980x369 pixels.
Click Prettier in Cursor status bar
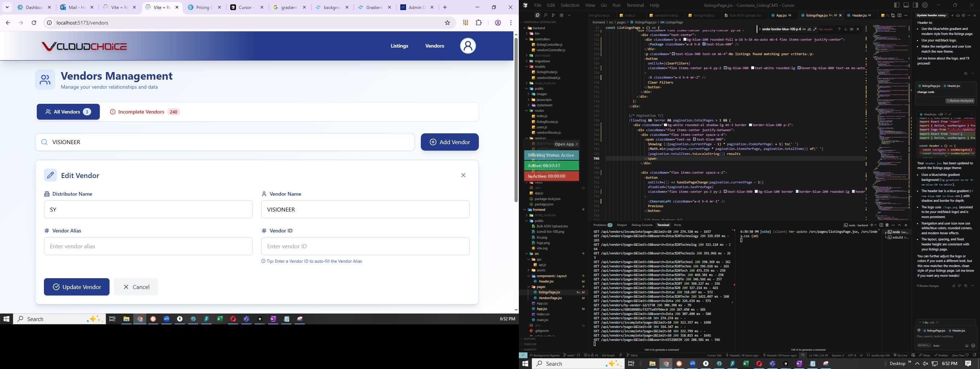[x=941, y=355]
